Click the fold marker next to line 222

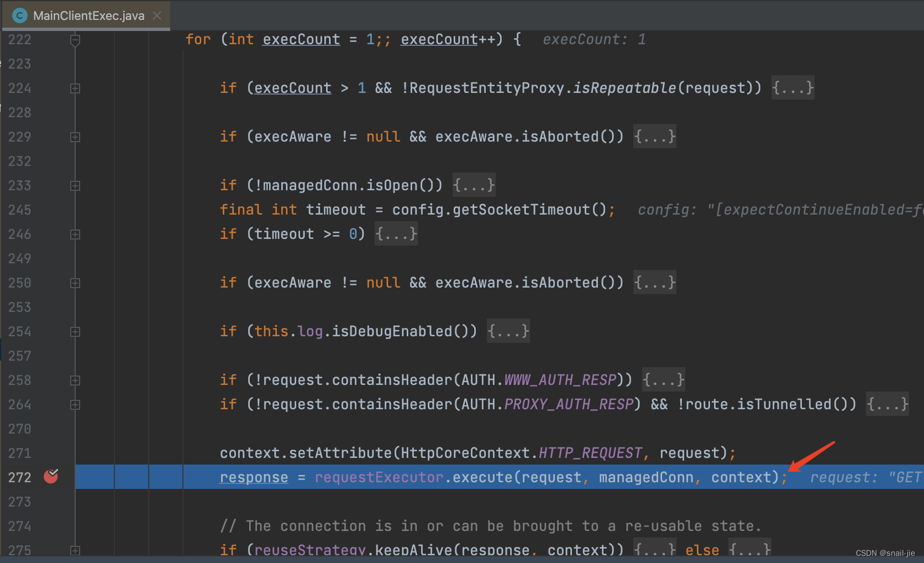tap(75, 39)
